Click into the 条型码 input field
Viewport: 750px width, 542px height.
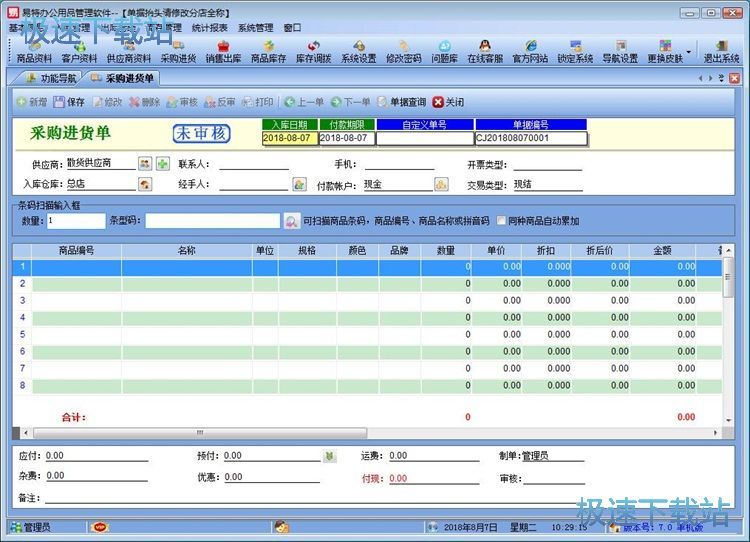coord(212,221)
